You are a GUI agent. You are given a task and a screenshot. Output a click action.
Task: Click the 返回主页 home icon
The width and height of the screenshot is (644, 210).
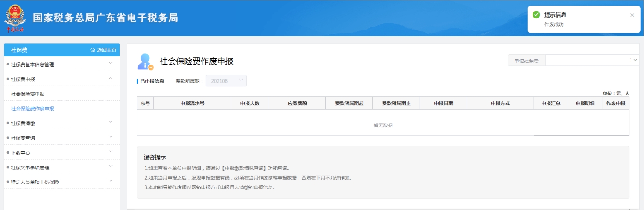[93, 50]
